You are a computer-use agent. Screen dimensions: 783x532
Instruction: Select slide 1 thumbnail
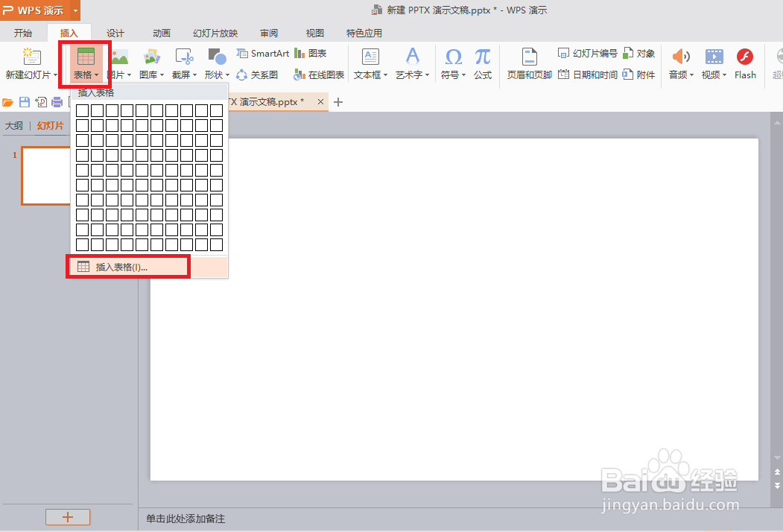[46, 175]
